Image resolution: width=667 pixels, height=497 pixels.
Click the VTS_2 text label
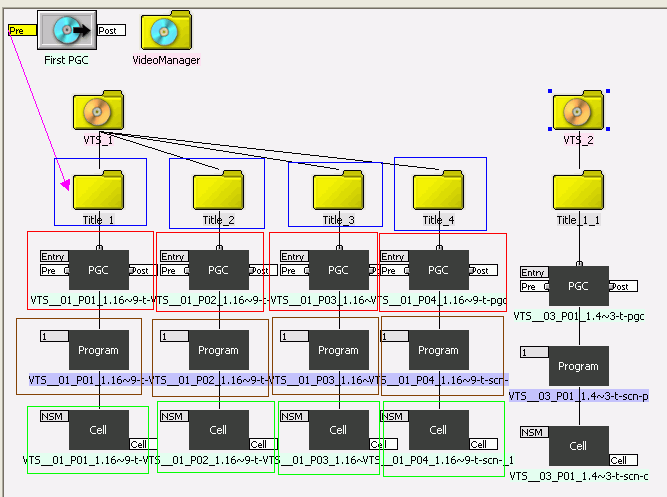point(579,140)
